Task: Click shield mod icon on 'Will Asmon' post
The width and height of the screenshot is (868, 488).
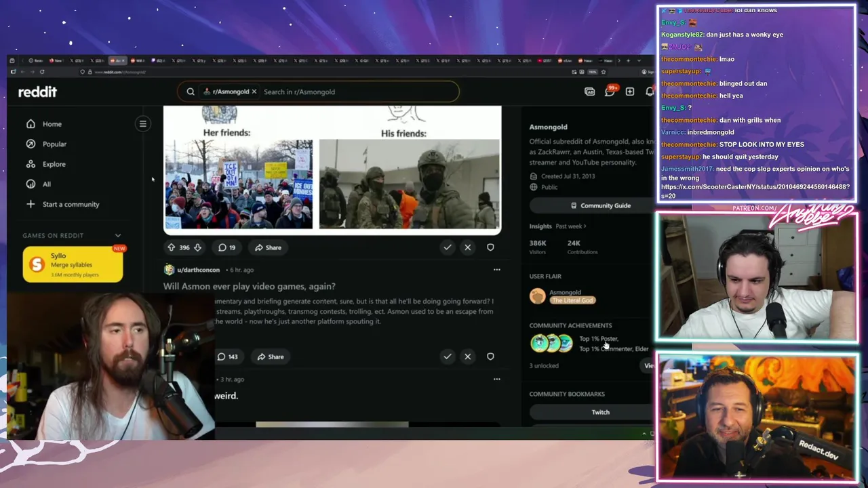Action: click(x=490, y=357)
